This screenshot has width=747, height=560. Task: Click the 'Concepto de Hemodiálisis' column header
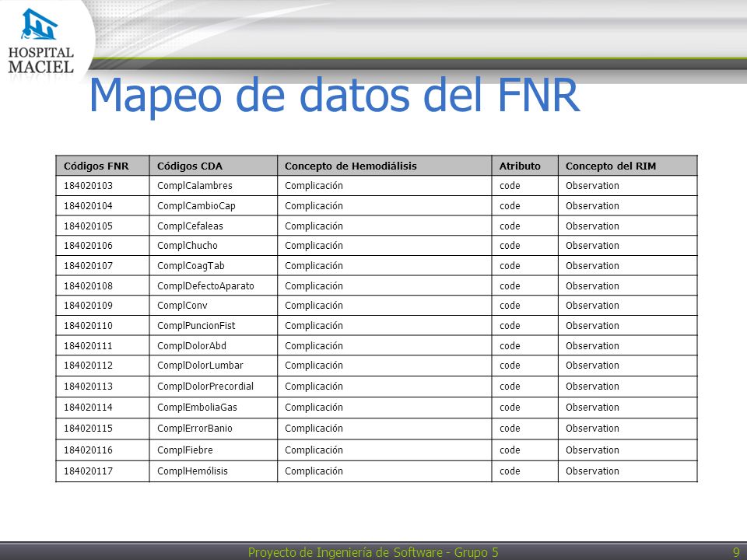coord(384,166)
